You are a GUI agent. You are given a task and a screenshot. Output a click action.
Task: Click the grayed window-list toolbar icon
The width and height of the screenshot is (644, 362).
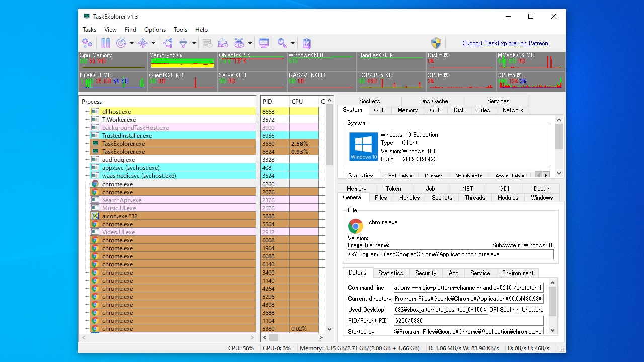point(207,43)
